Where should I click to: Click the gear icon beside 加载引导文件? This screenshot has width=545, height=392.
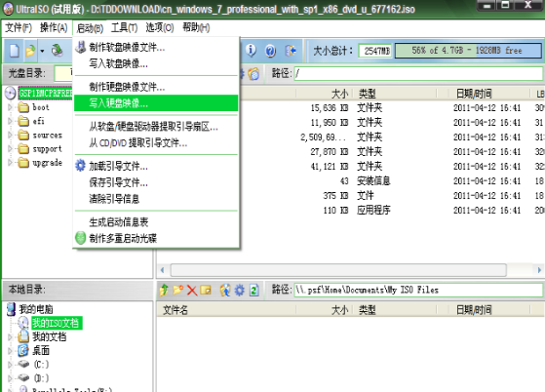pyautogui.click(x=80, y=166)
